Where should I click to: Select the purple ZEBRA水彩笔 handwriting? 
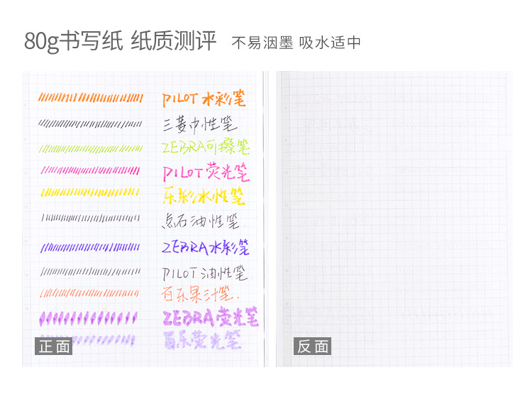[x=205, y=248]
